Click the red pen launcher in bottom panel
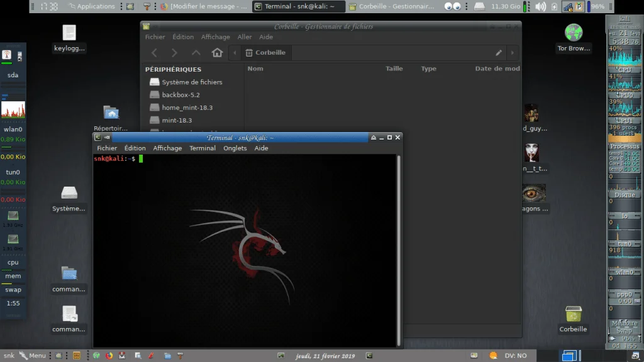The height and width of the screenshot is (362, 644). point(151,356)
